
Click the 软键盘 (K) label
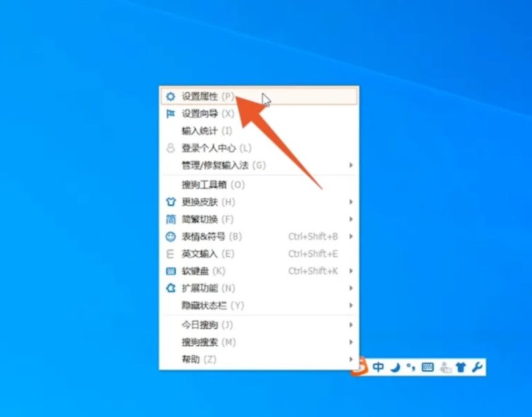(x=203, y=271)
